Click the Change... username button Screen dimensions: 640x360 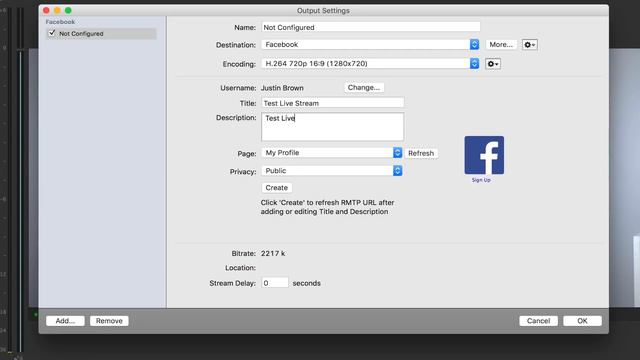pyautogui.click(x=364, y=87)
